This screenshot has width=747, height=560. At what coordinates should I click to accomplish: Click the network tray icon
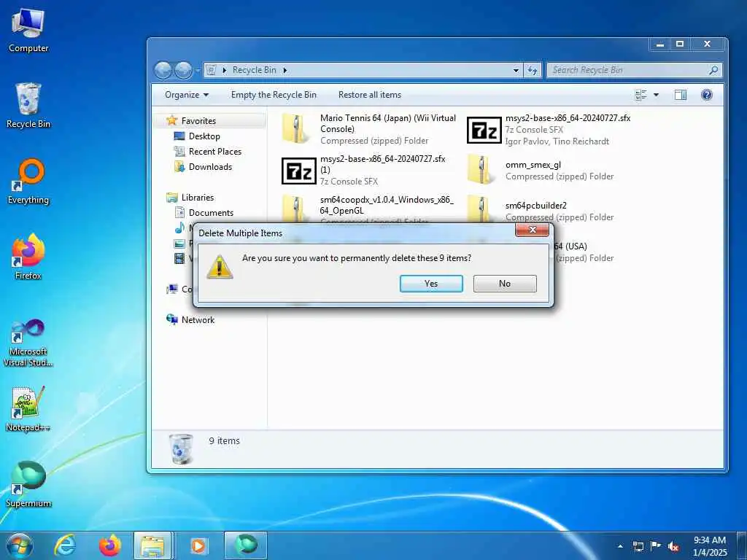point(638,546)
